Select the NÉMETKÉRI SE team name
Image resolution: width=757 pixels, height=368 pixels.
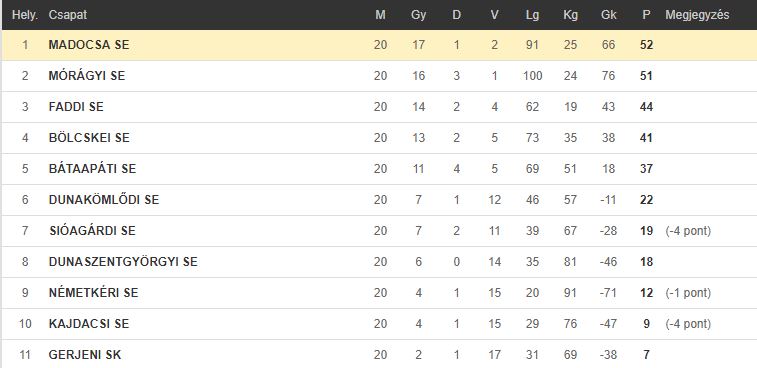point(93,293)
